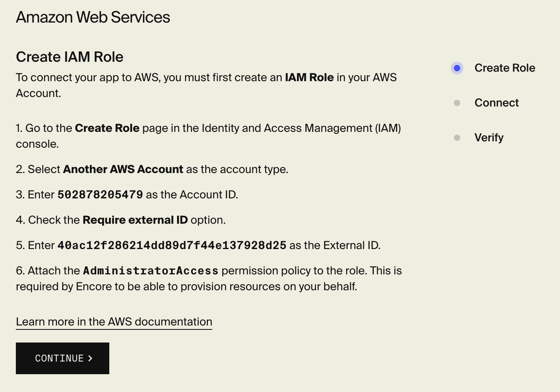Select the External ID code text

coord(172,245)
